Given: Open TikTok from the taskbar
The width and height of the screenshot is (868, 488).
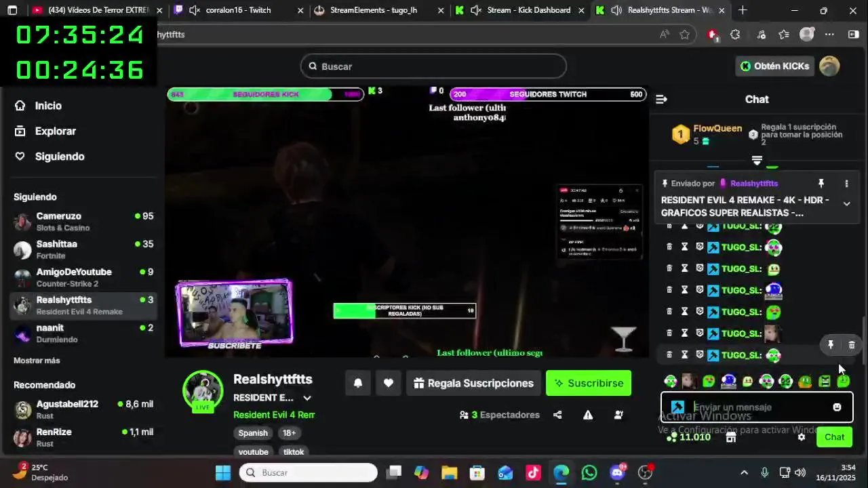Looking at the screenshot, I should [x=532, y=472].
